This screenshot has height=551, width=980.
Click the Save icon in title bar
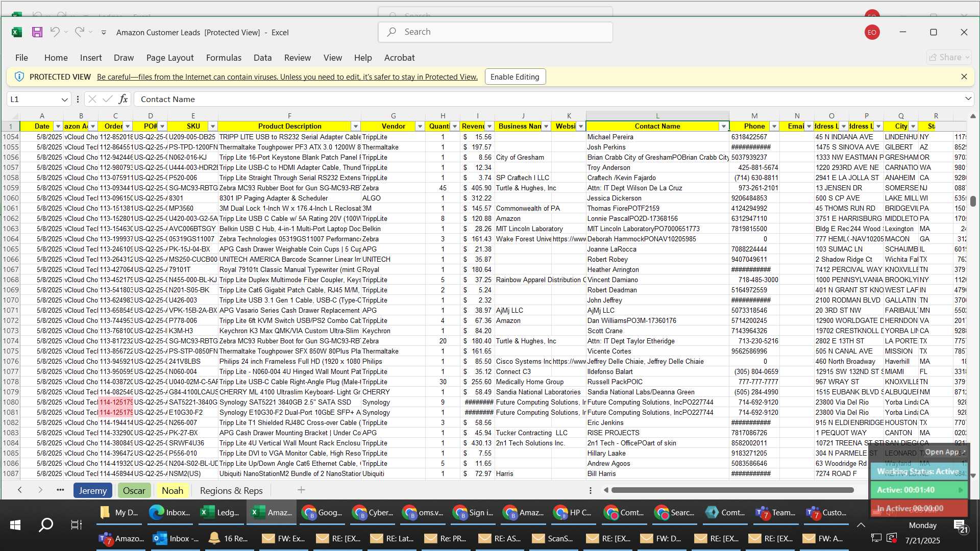(37, 32)
